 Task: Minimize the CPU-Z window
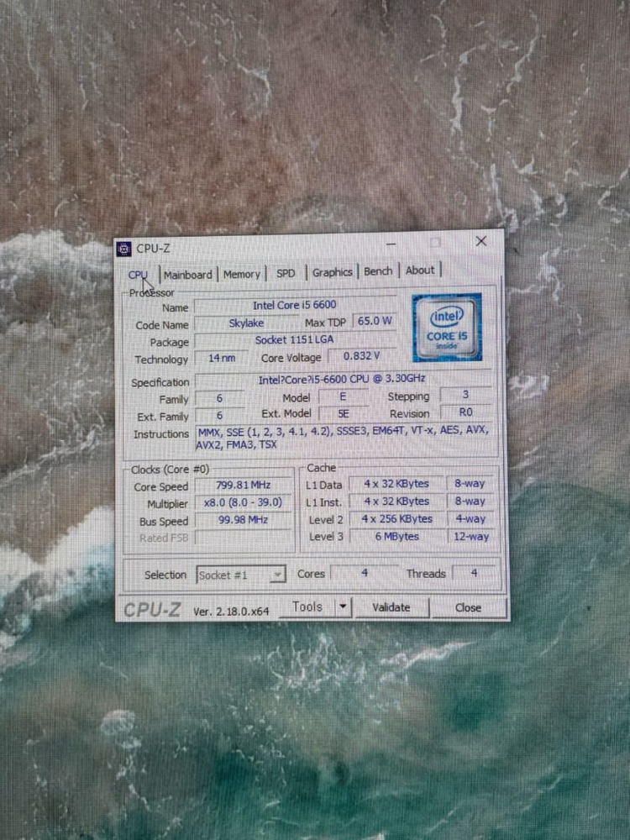pos(391,243)
